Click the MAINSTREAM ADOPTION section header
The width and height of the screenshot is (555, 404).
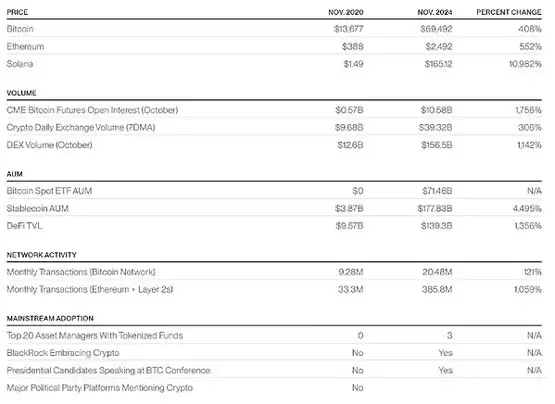pyautogui.click(x=50, y=318)
